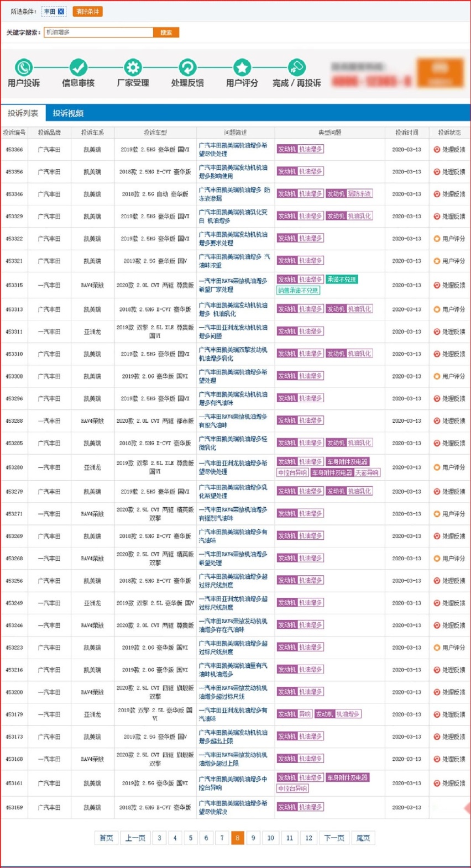Click the status icon of complaint 453356
Viewport: 471px width, 868px height.
click(437, 172)
